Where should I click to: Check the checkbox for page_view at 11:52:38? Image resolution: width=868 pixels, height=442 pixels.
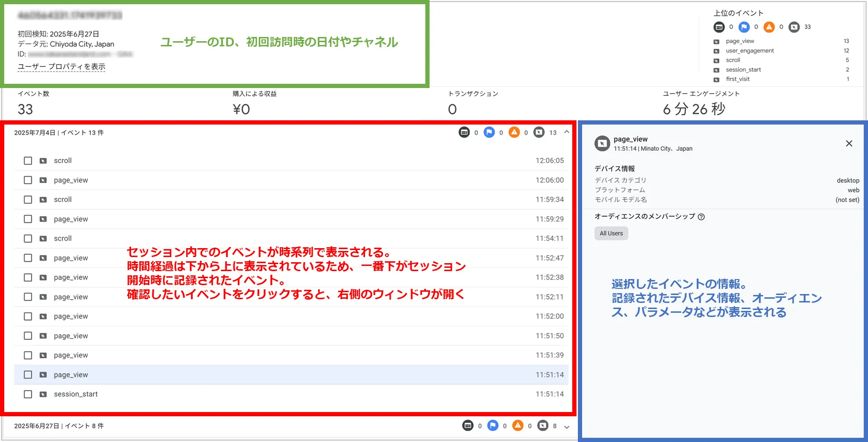point(28,277)
